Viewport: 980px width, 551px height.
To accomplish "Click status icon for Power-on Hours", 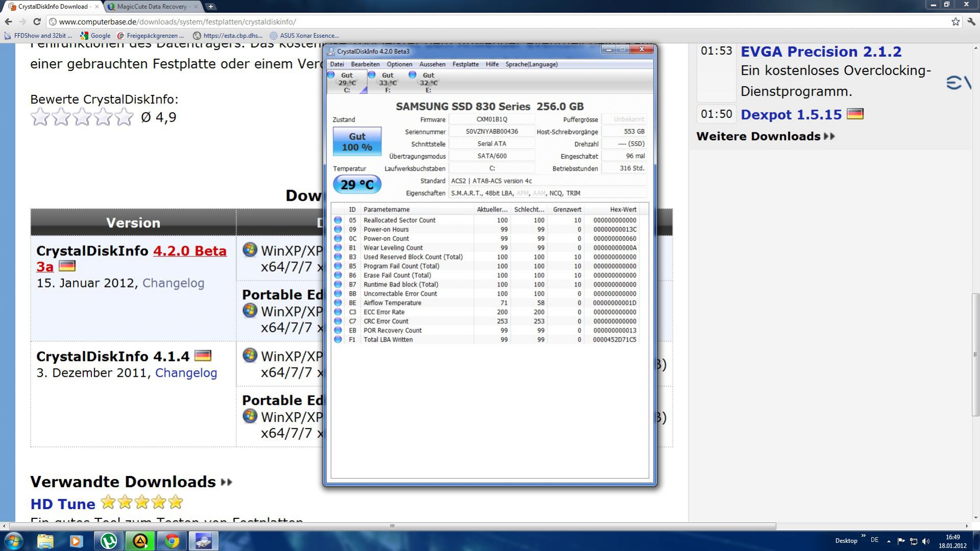I will click(x=338, y=229).
